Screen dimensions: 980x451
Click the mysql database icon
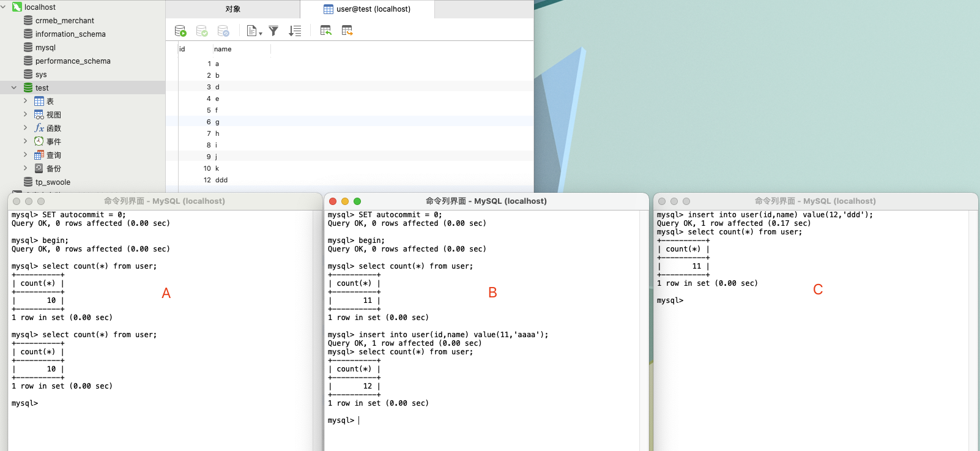coord(28,47)
